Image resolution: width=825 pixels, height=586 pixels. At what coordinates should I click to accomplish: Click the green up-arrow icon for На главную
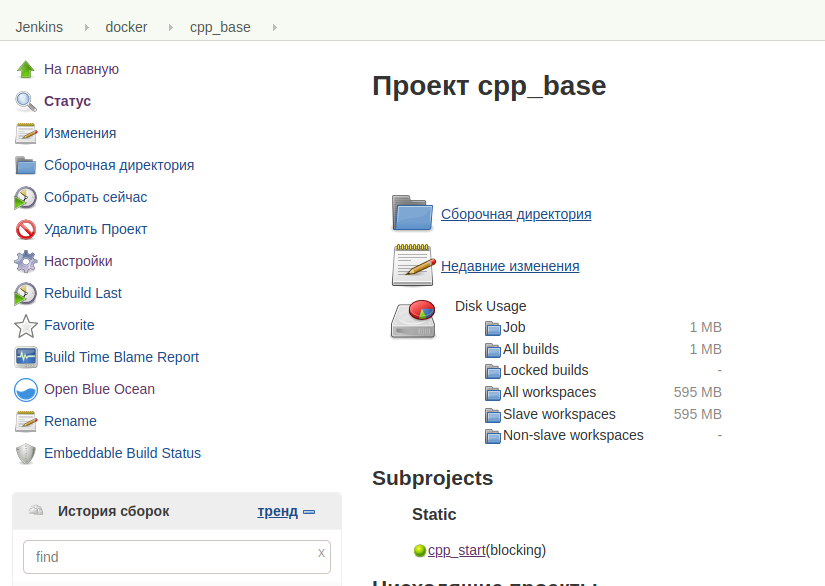(x=26, y=69)
